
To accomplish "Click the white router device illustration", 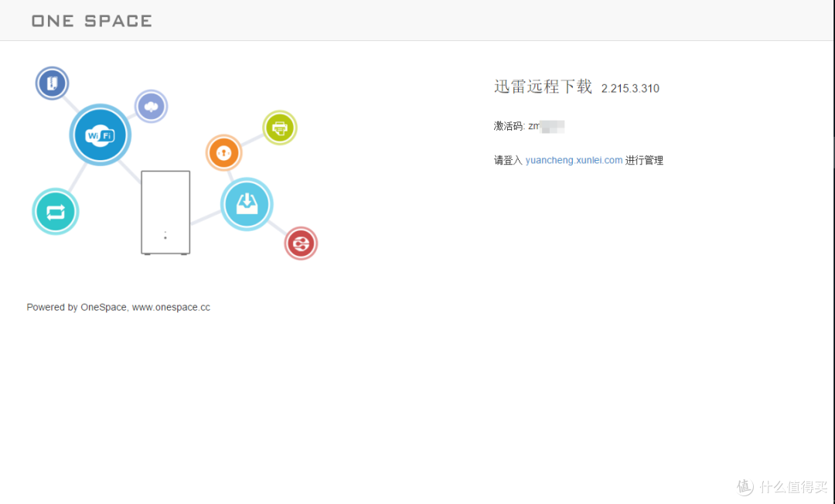I will (165, 213).
